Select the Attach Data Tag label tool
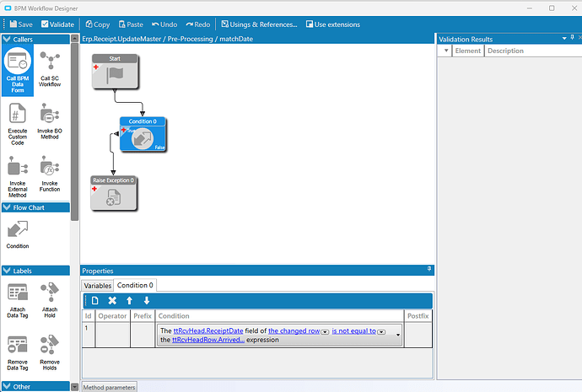 pos(18,298)
